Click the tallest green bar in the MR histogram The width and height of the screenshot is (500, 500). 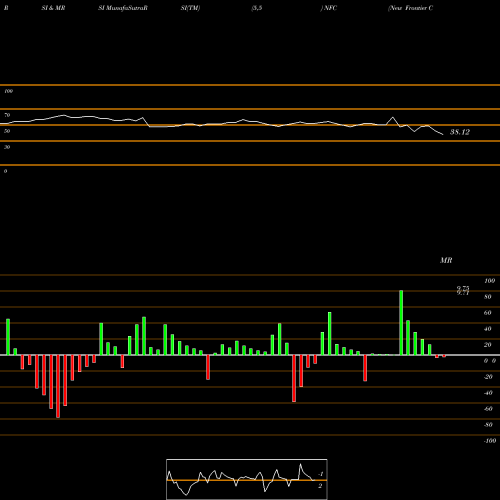point(401,323)
